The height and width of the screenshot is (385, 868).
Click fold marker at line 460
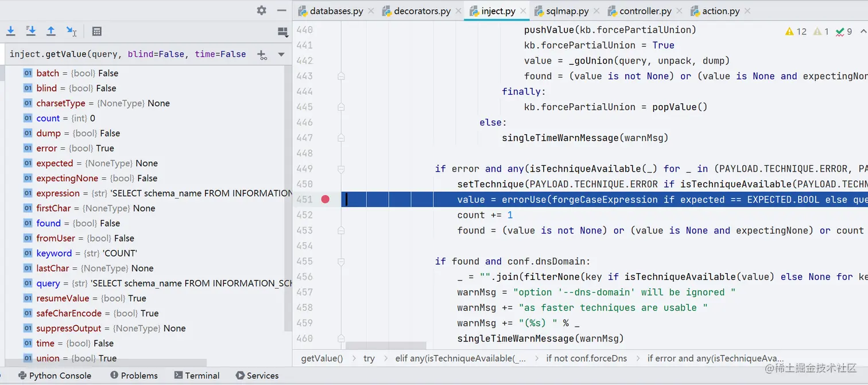coord(341,339)
